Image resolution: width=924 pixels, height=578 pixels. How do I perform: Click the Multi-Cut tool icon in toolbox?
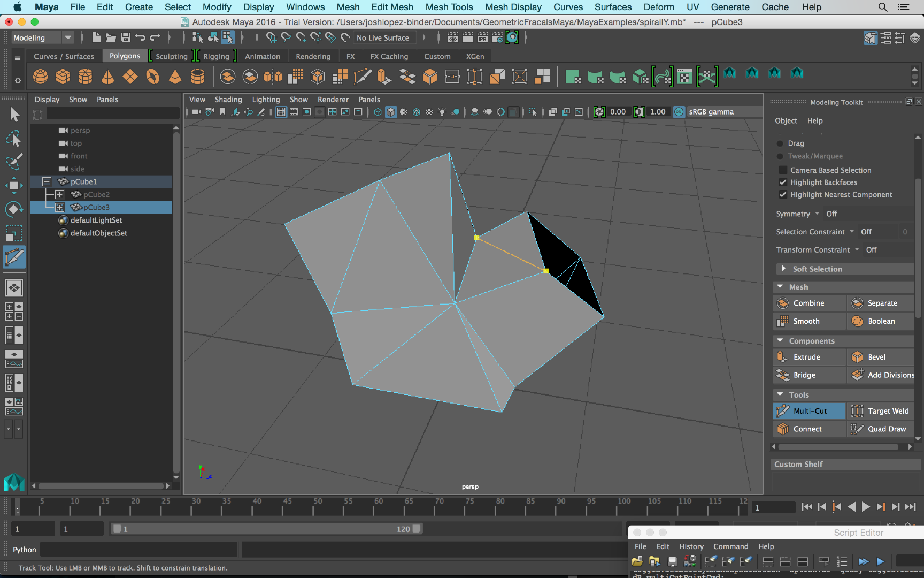click(14, 257)
